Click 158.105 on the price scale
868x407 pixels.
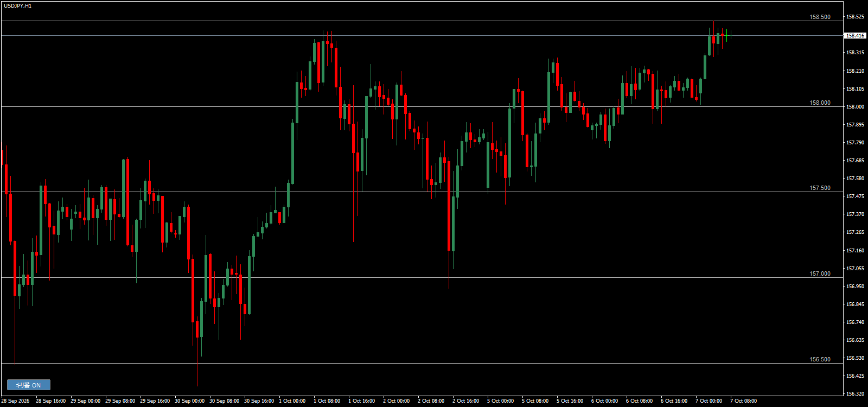pyautogui.click(x=855, y=88)
